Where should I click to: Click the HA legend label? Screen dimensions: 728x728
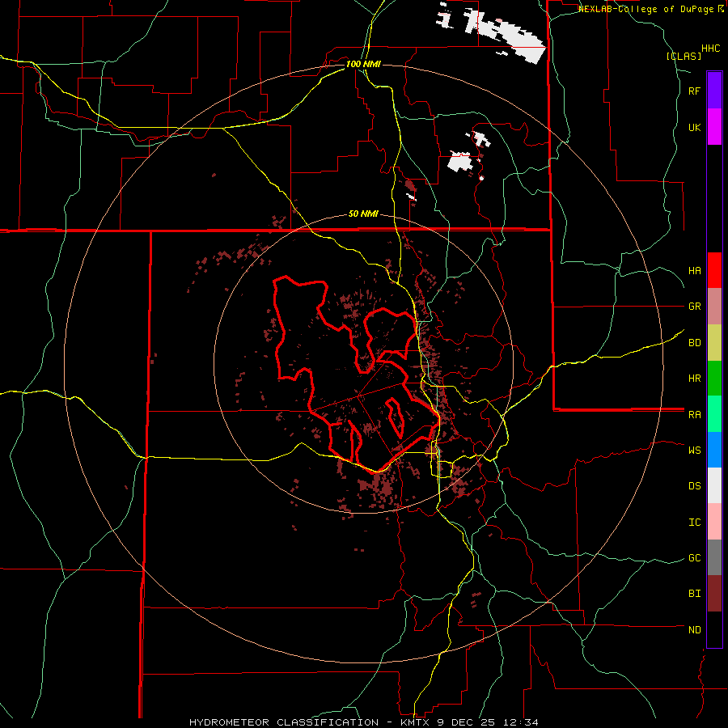tap(694, 271)
